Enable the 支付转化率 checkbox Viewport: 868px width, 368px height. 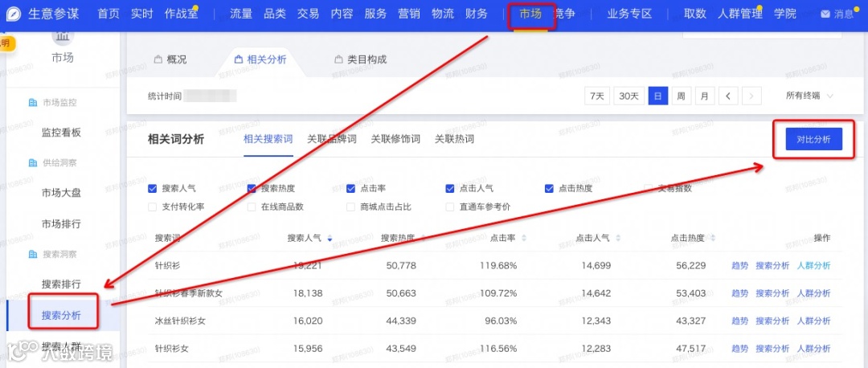(153, 207)
